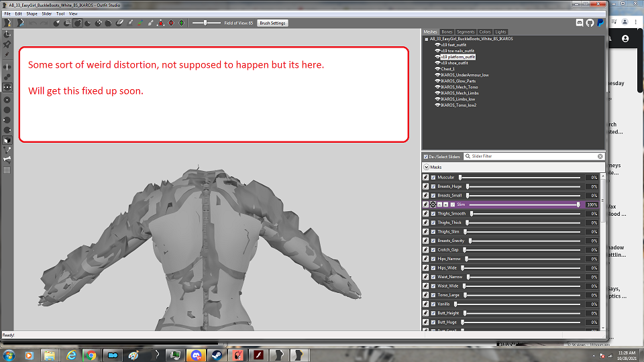
Task: Click the minus button on Slim slider
Action: coord(439,204)
